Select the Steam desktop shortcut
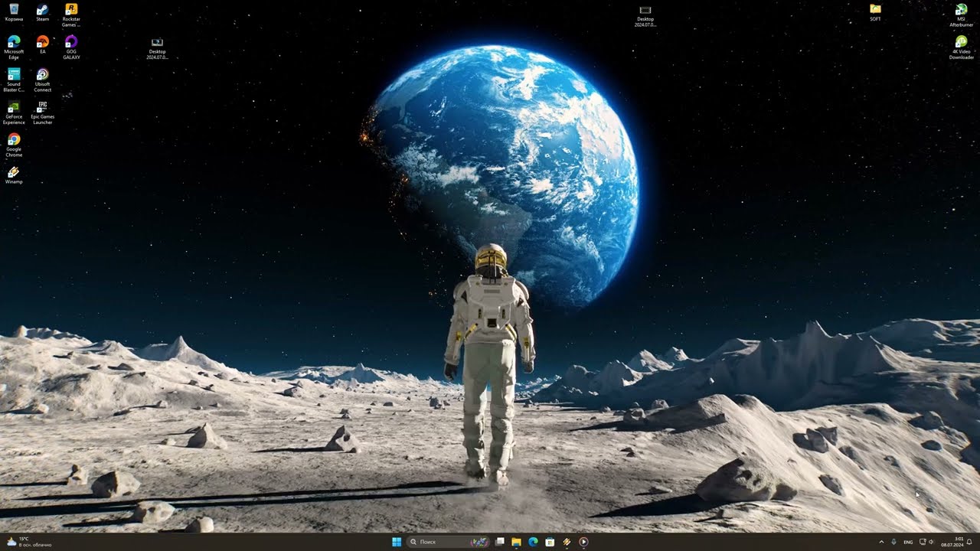Viewport: 980px width, 551px height. click(43, 12)
